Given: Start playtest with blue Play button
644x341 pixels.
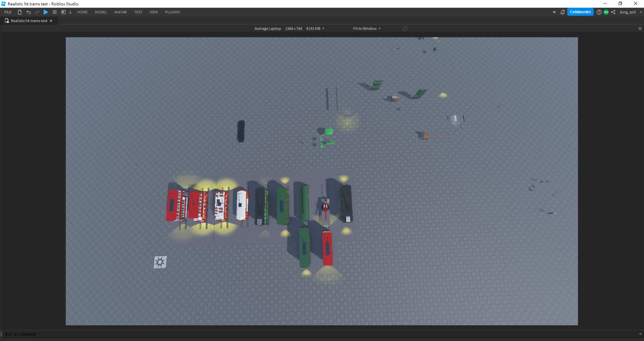Looking at the screenshot, I should (46, 12).
